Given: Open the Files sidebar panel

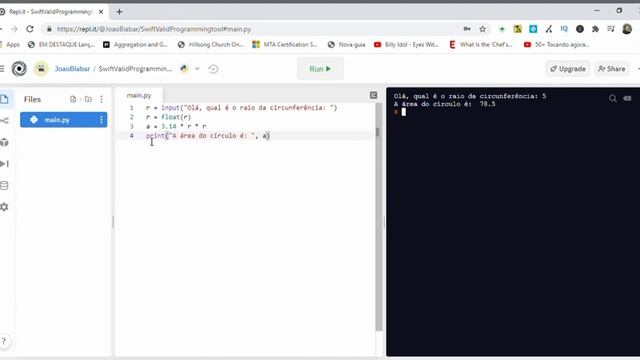Looking at the screenshot, I should pos(4,99).
